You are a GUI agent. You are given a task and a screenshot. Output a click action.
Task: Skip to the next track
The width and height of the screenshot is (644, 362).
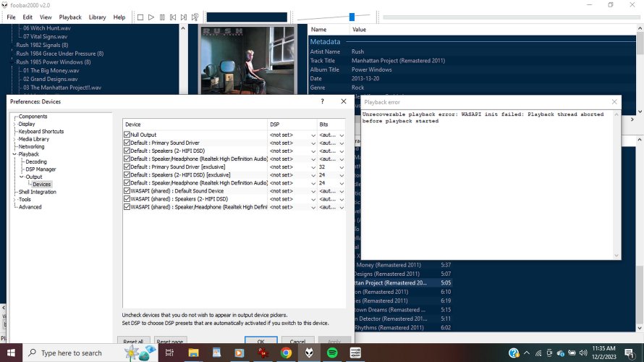click(x=184, y=17)
